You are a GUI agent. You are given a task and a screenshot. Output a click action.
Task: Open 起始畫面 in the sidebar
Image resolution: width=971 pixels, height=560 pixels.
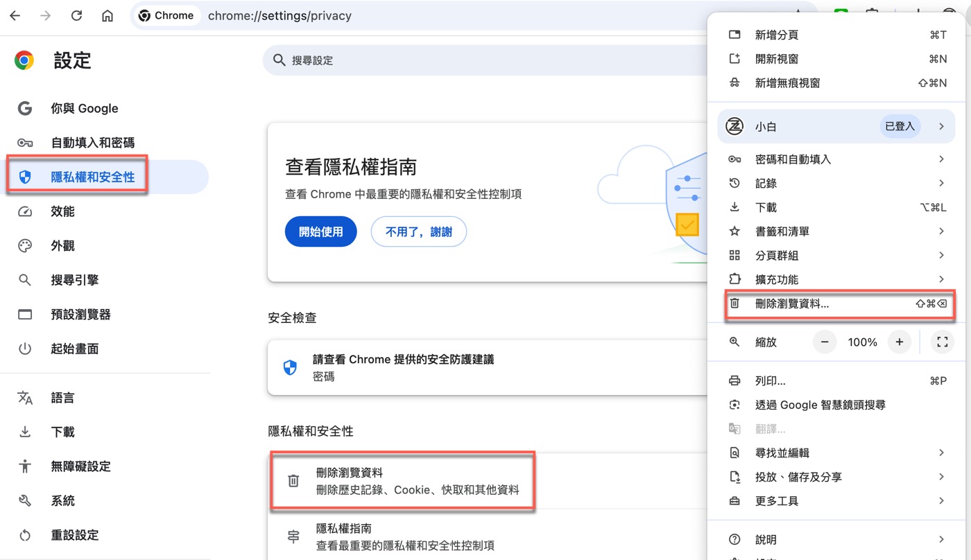coord(104,349)
